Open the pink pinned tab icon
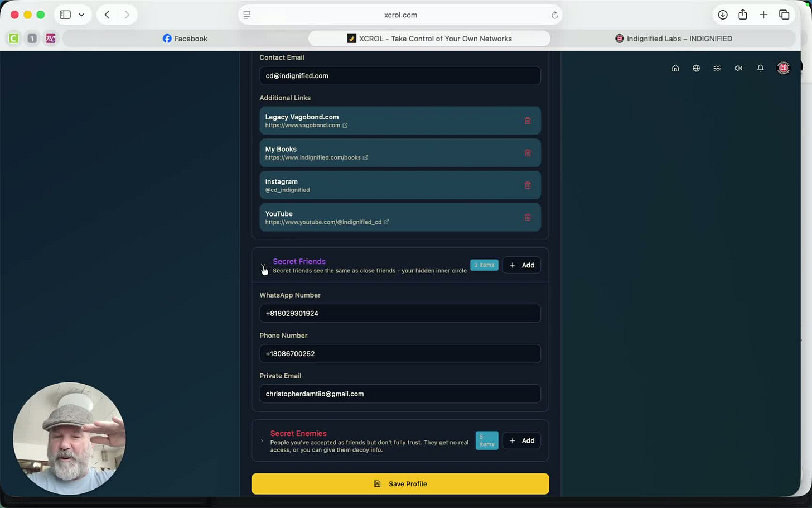 [51, 39]
